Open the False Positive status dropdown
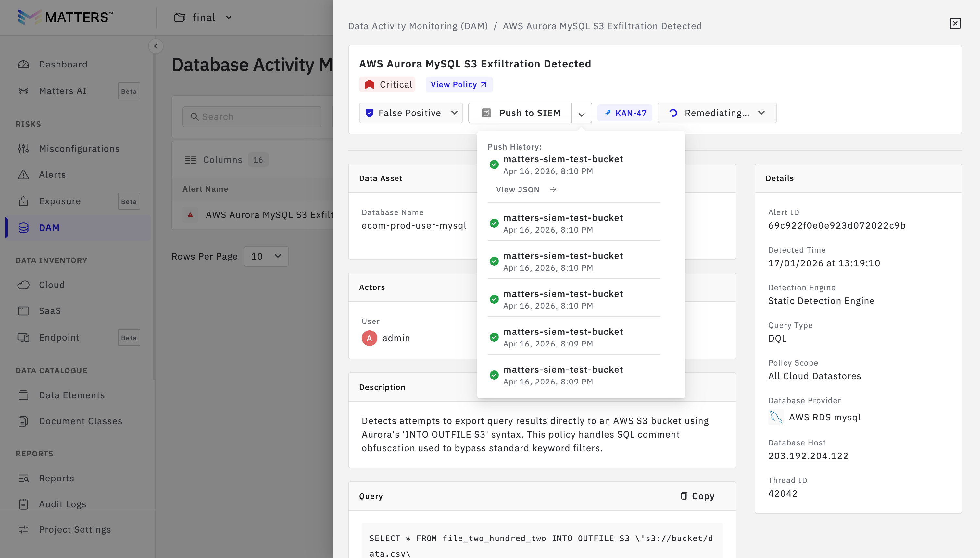Screen dimensions: 980x558 pyautogui.click(x=410, y=113)
